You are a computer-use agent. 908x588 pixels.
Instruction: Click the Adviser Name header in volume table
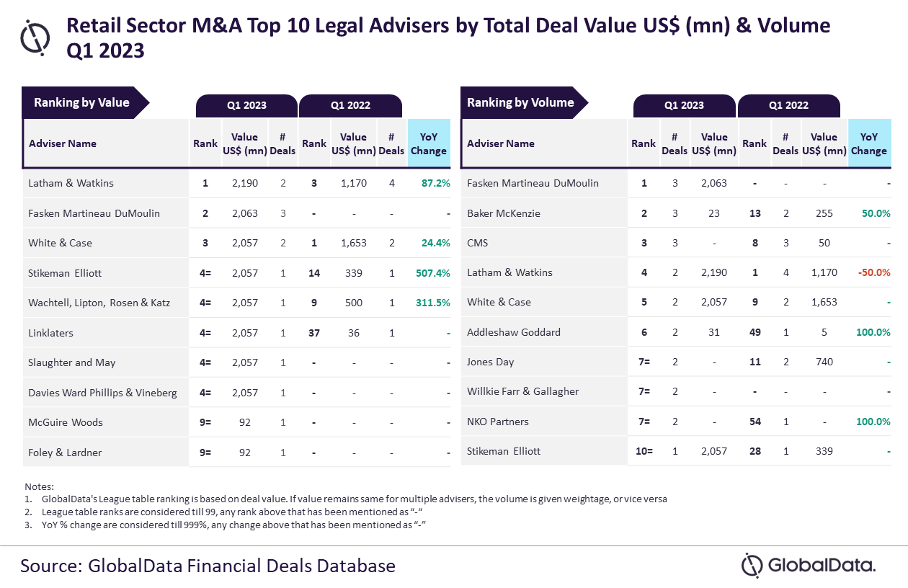(x=501, y=143)
